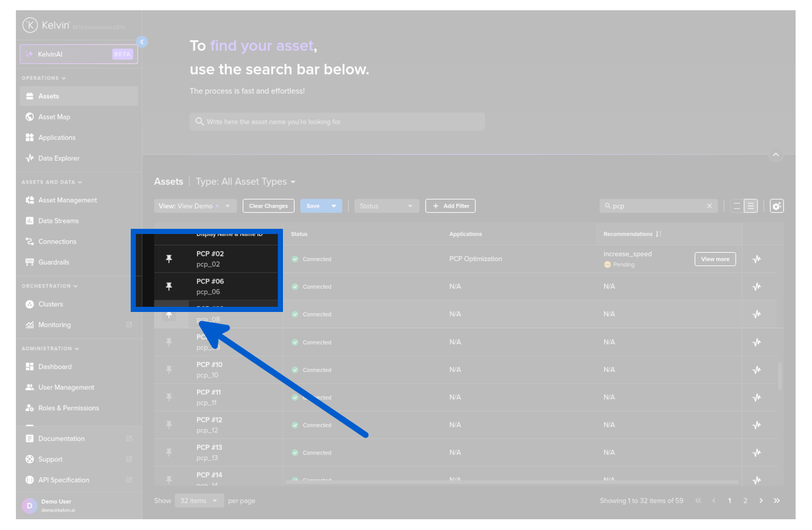Open the items per page dropdown

point(199,501)
